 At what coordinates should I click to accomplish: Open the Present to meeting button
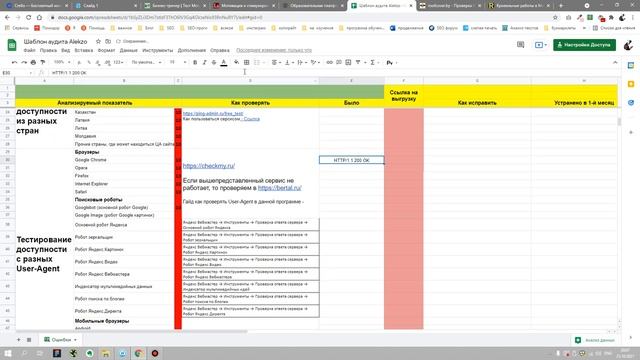point(541,45)
